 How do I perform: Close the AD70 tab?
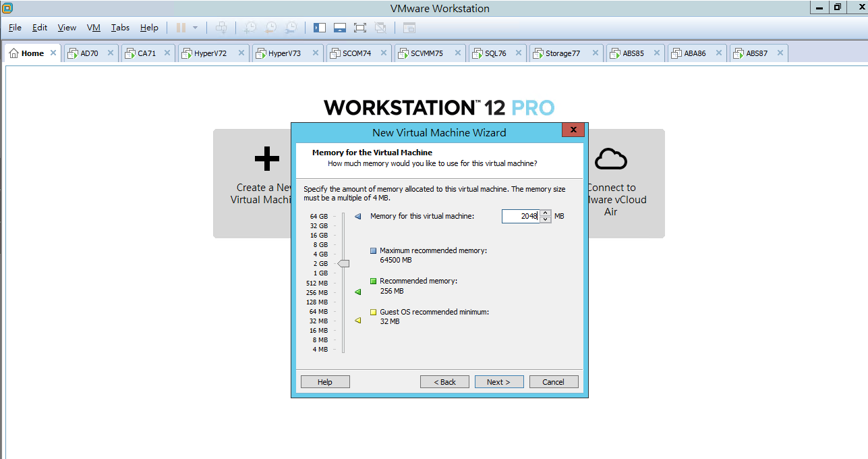[x=111, y=53]
